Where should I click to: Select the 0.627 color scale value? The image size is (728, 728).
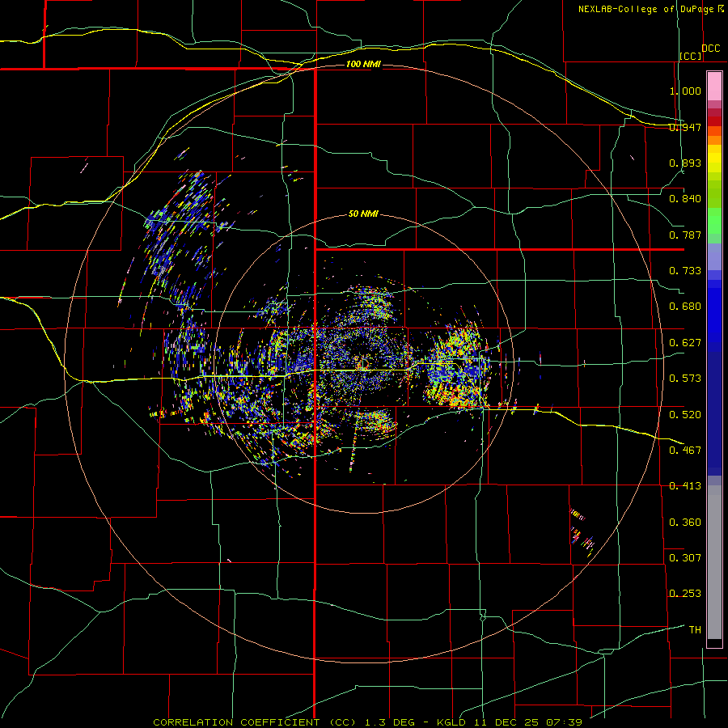pos(685,343)
